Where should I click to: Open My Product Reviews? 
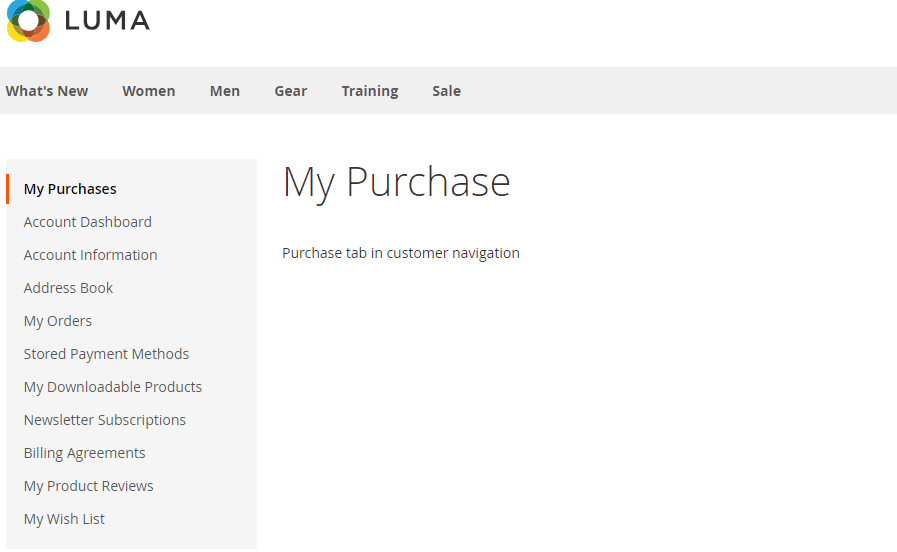[88, 486]
